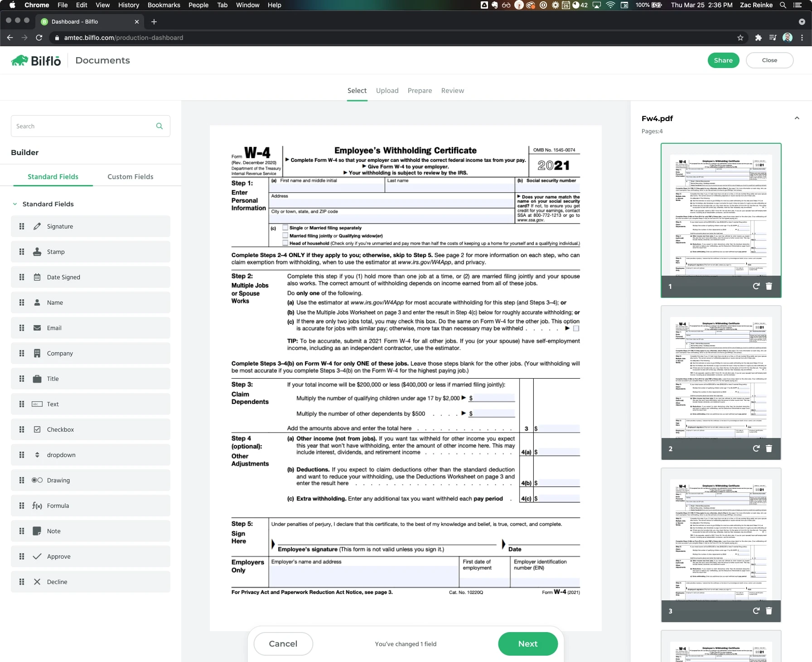
Task: Open a new Chrome tab
Action: [x=154, y=22]
